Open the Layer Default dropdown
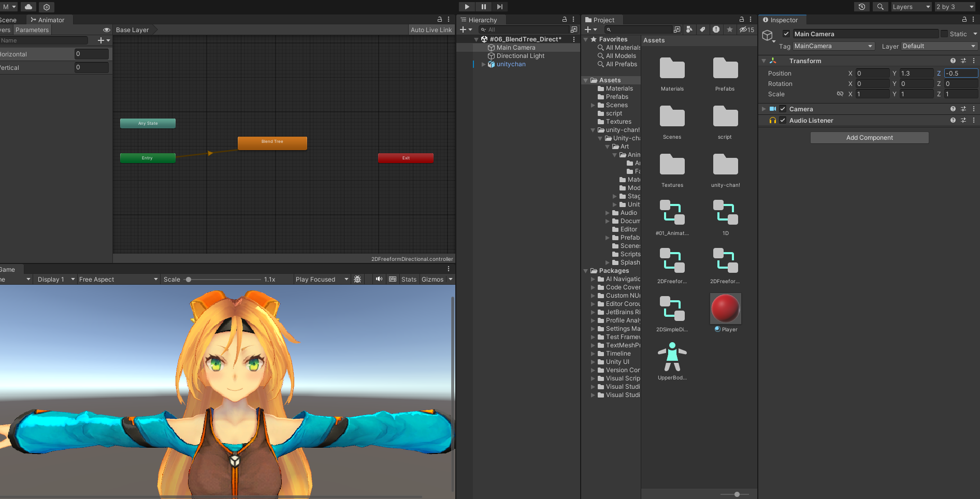Image resolution: width=980 pixels, height=499 pixels. [939, 46]
